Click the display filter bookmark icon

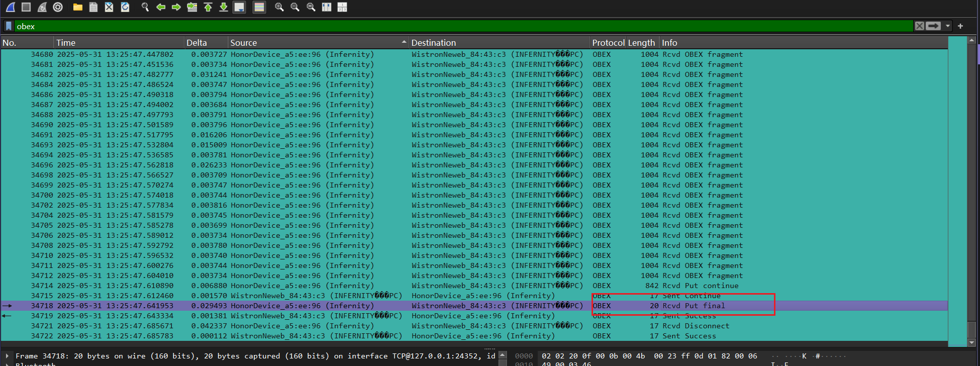(9, 26)
